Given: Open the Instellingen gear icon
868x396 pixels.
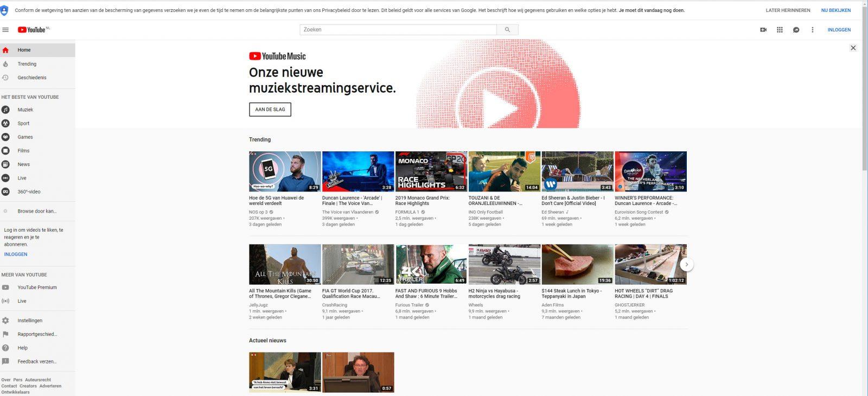Looking at the screenshot, I should point(5,321).
